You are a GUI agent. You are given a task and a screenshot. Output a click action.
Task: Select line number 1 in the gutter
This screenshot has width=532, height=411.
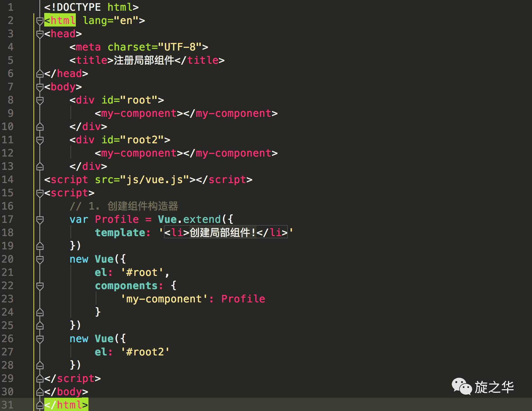point(10,7)
